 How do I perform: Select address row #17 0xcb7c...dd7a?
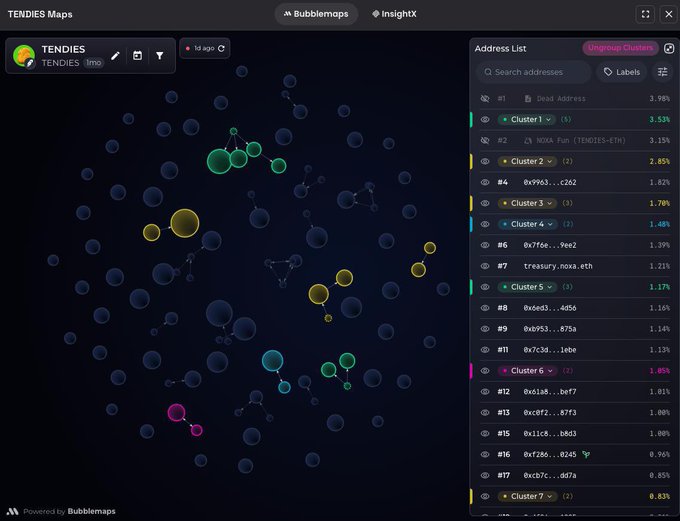pyautogui.click(x=575, y=475)
